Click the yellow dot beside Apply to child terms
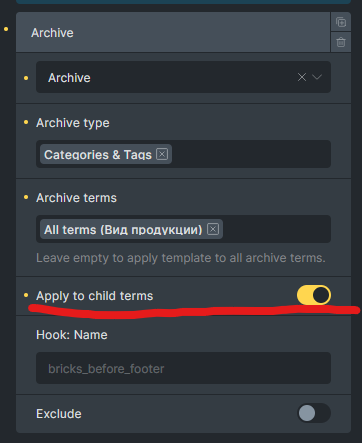Image resolution: width=362 pixels, height=443 pixels. (x=26, y=295)
